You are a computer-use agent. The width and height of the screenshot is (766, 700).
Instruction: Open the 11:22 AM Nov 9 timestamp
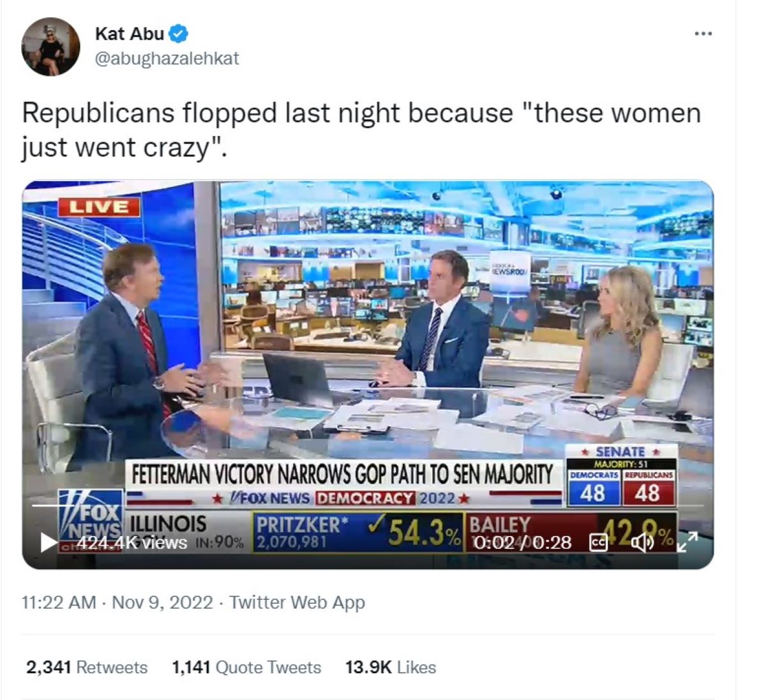pyautogui.click(x=117, y=602)
